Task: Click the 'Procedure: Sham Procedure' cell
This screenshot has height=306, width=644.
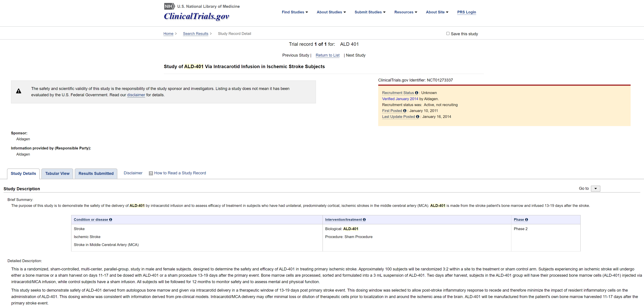Action: coord(349,237)
